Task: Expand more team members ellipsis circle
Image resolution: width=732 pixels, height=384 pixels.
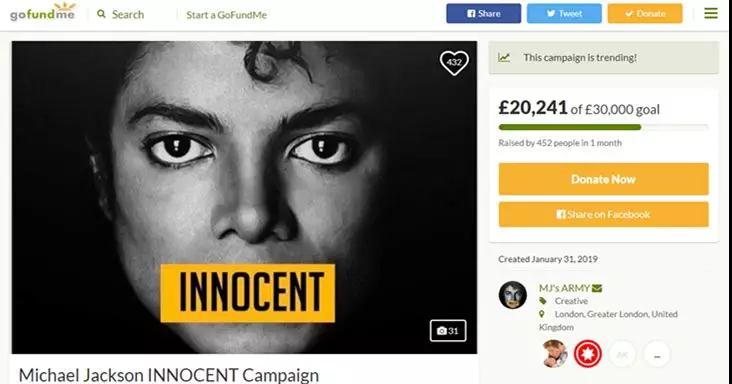Action: pyautogui.click(x=657, y=356)
